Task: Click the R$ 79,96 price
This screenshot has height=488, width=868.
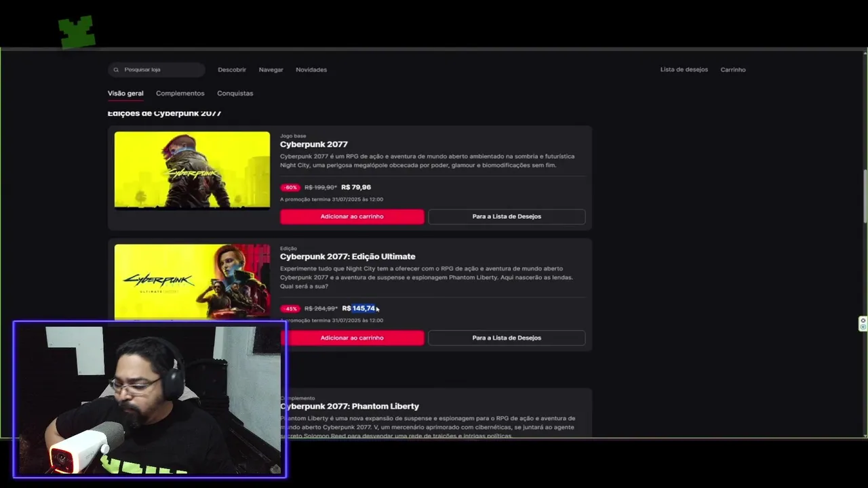Action: coord(356,187)
